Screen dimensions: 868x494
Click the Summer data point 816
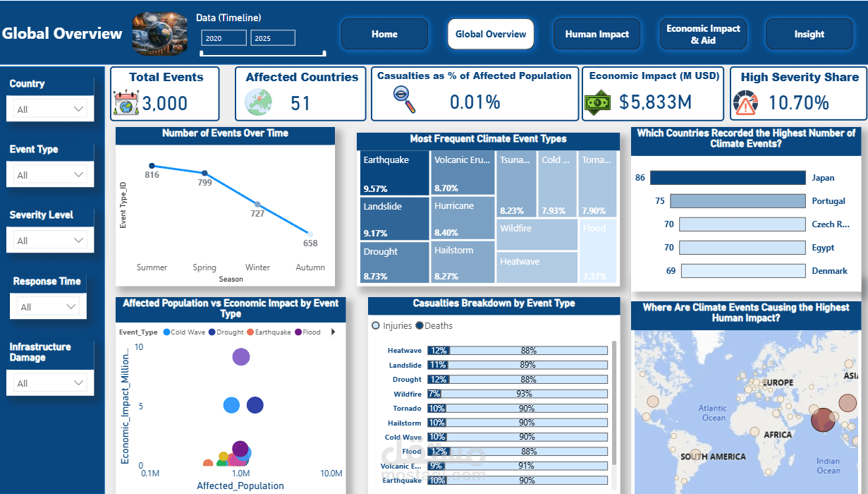click(152, 166)
